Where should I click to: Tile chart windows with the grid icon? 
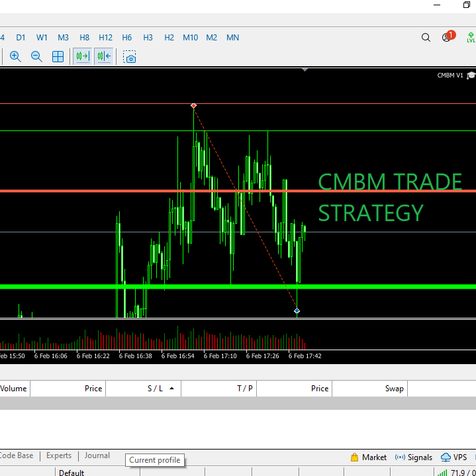(58, 56)
